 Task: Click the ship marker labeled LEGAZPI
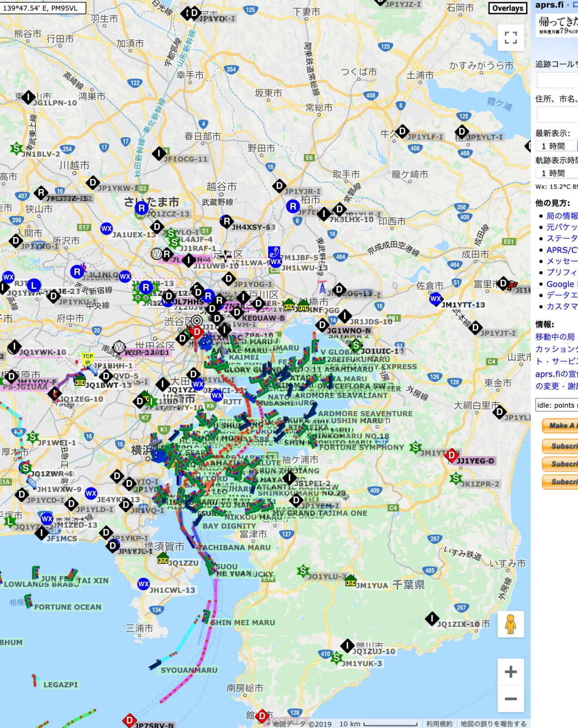tap(34, 680)
